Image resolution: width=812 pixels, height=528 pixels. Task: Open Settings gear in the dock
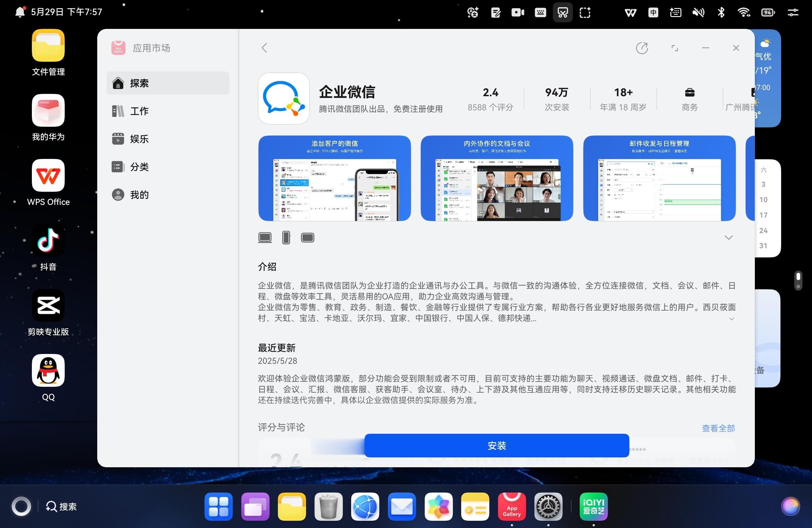click(x=548, y=507)
